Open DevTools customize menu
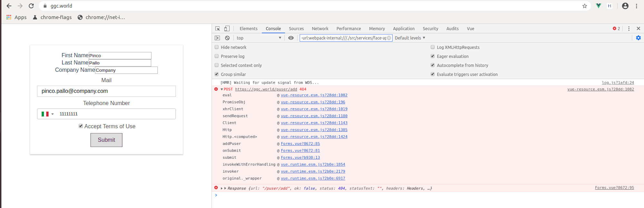This screenshot has height=208, width=644. (629, 29)
